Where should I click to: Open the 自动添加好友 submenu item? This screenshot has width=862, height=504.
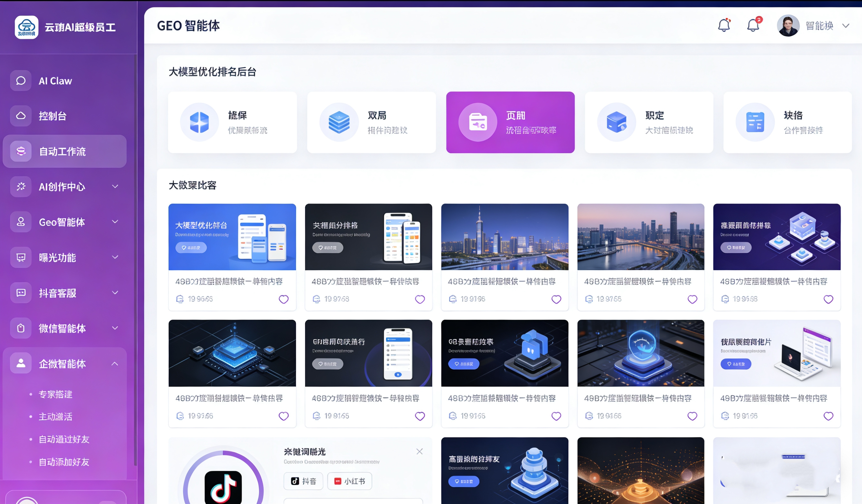coord(64,462)
